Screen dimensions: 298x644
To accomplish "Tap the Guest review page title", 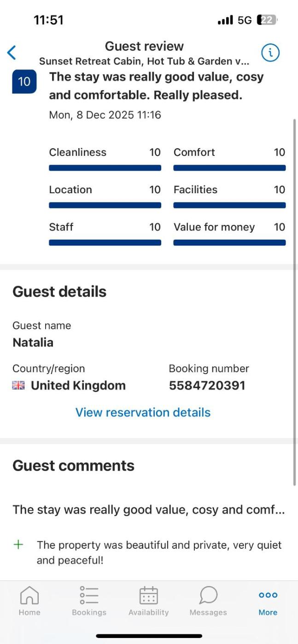I will [144, 46].
